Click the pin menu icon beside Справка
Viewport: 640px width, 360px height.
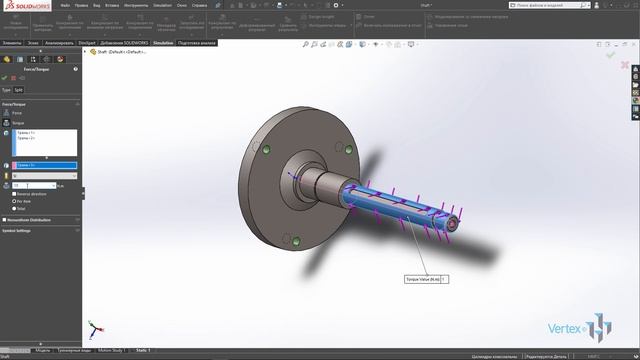(218, 5)
